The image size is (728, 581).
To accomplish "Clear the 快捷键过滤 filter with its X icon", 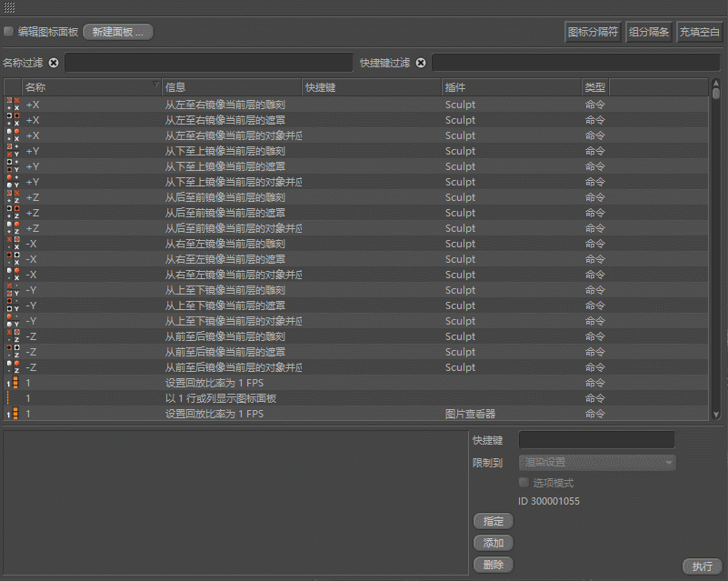I will pos(421,63).
